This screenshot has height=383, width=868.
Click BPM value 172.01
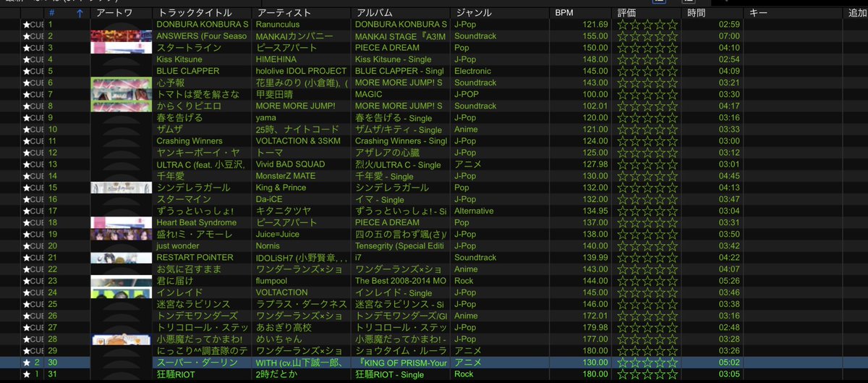point(595,316)
